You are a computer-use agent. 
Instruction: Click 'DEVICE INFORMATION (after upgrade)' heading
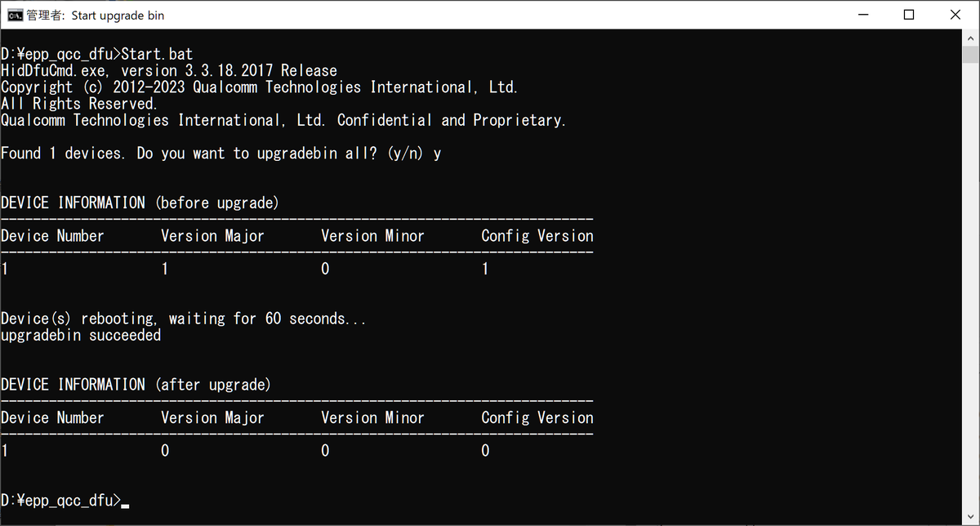click(x=136, y=385)
